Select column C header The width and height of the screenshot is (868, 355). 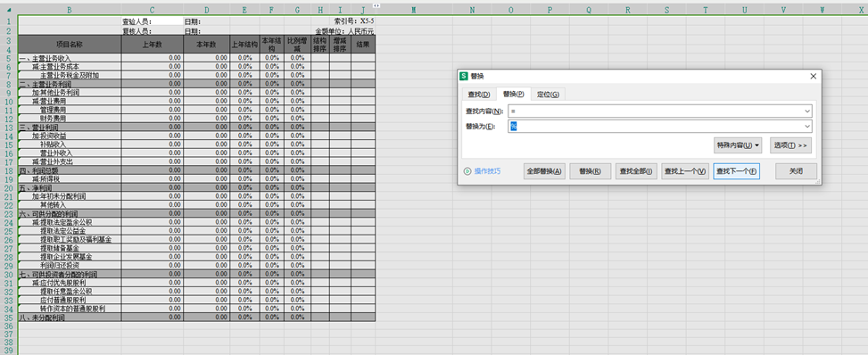click(x=153, y=10)
